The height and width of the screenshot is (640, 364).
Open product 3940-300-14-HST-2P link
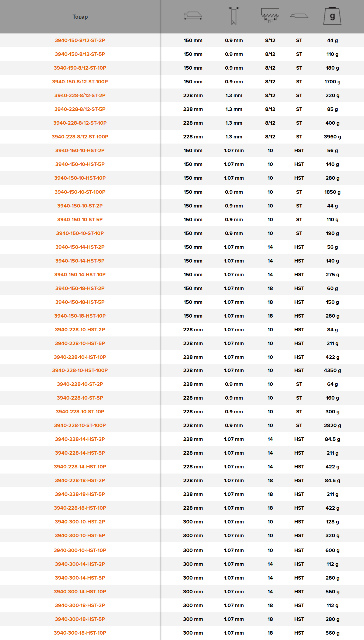(80, 564)
